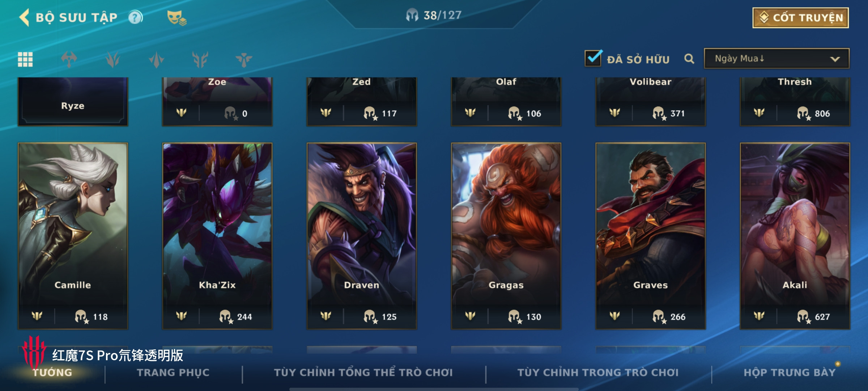Open Tùy Chỉnh Tổng Thể Trò Chơi
Screen dimensions: 868x391
point(363,373)
